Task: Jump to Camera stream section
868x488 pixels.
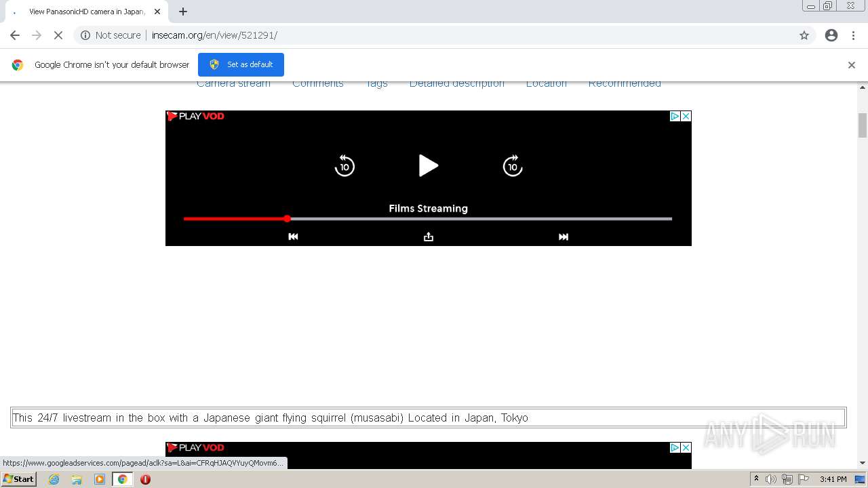Action: pyautogui.click(x=233, y=84)
